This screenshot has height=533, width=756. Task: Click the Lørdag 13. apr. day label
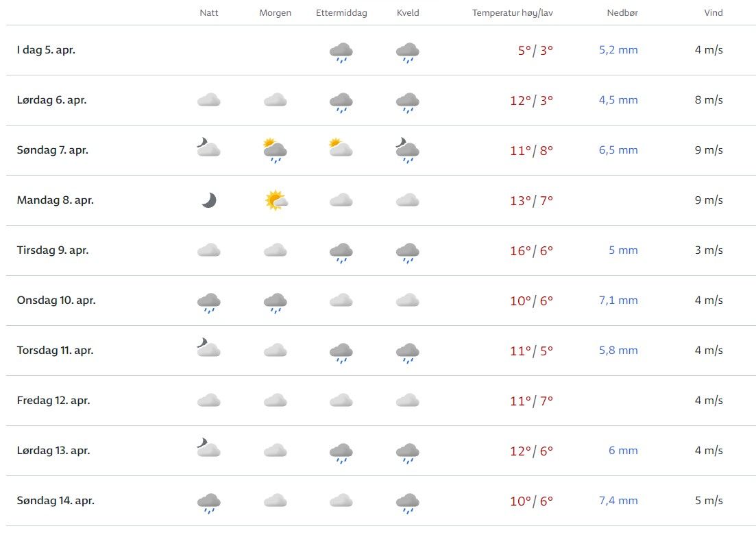tap(53, 451)
